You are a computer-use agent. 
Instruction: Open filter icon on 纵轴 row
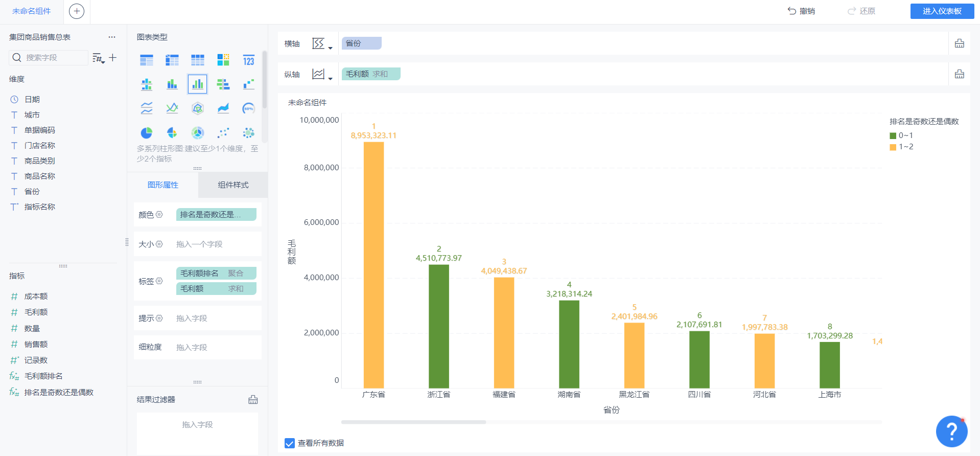pyautogui.click(x=960, y=74)
